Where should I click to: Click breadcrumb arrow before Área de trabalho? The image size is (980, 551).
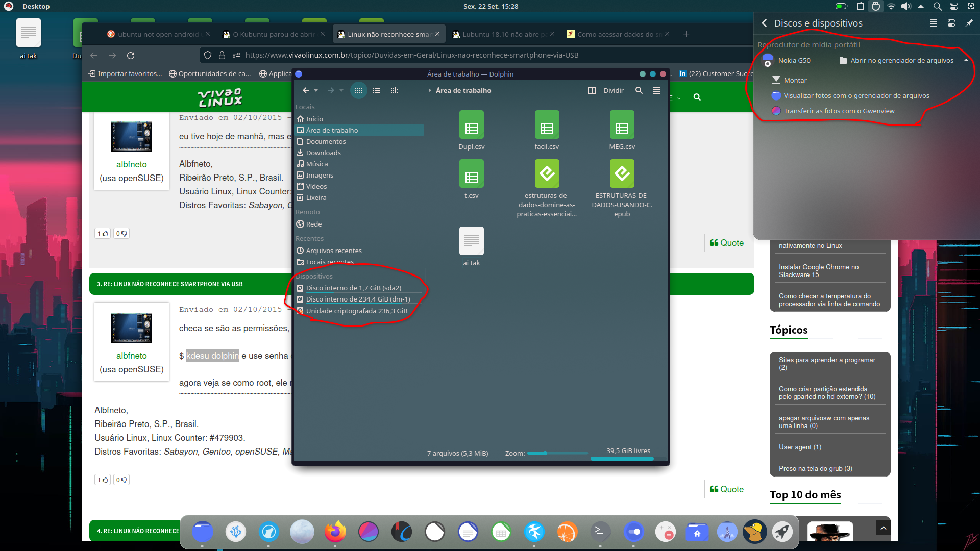pyautogui.click(x=430, y=90)
